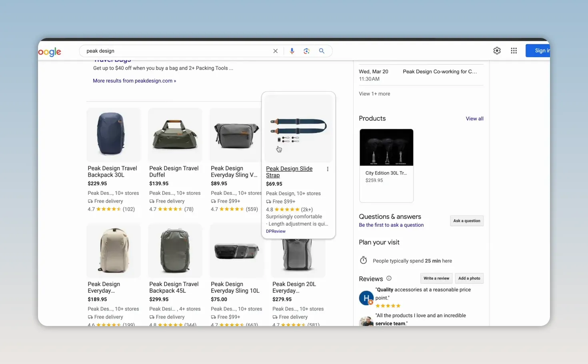588x364 pixels.
Task: Click 'View all' next to Products
Action: (474, 119)
